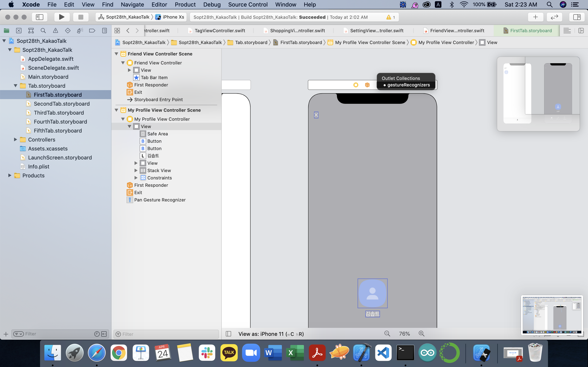The image size is (588, 367).
Task: Toggle the Inspectors panel visibility
Action: 577,17
